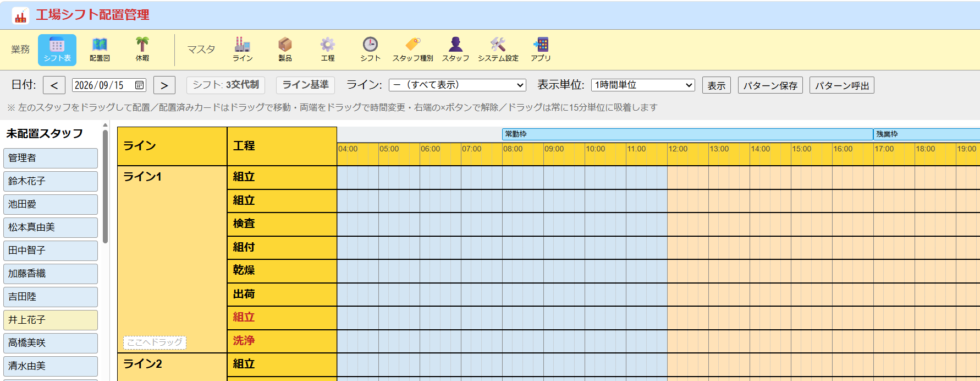
Task: Click the 12:00 time header
Action: [x=678, y=149]
